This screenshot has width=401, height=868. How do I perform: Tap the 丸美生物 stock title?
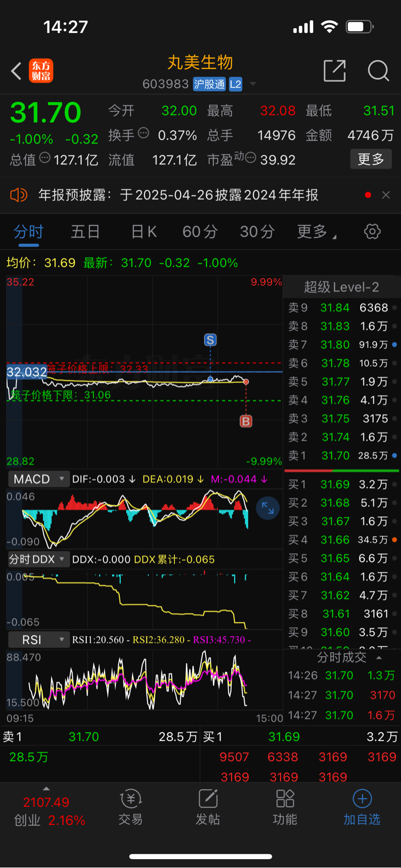(x=200, y=63)
